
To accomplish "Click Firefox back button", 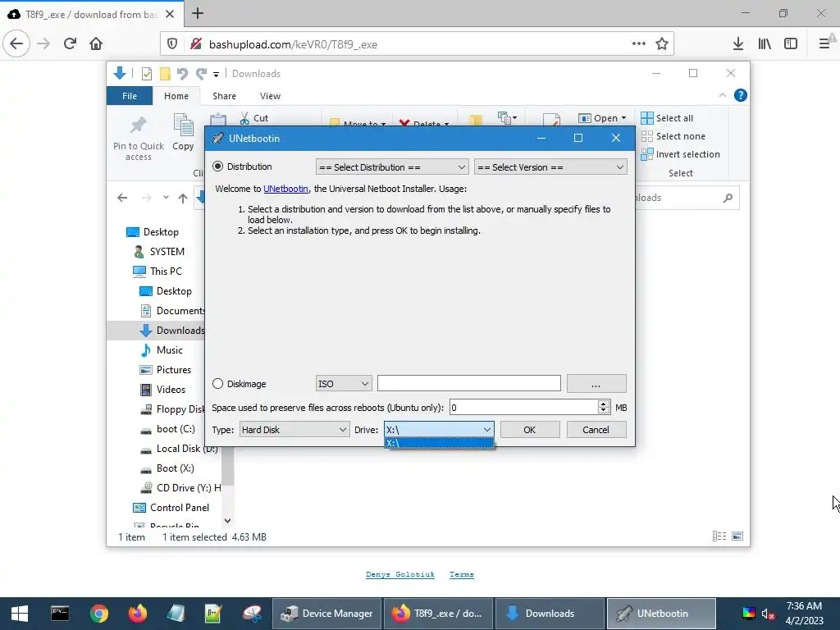I will click(16, 43).
